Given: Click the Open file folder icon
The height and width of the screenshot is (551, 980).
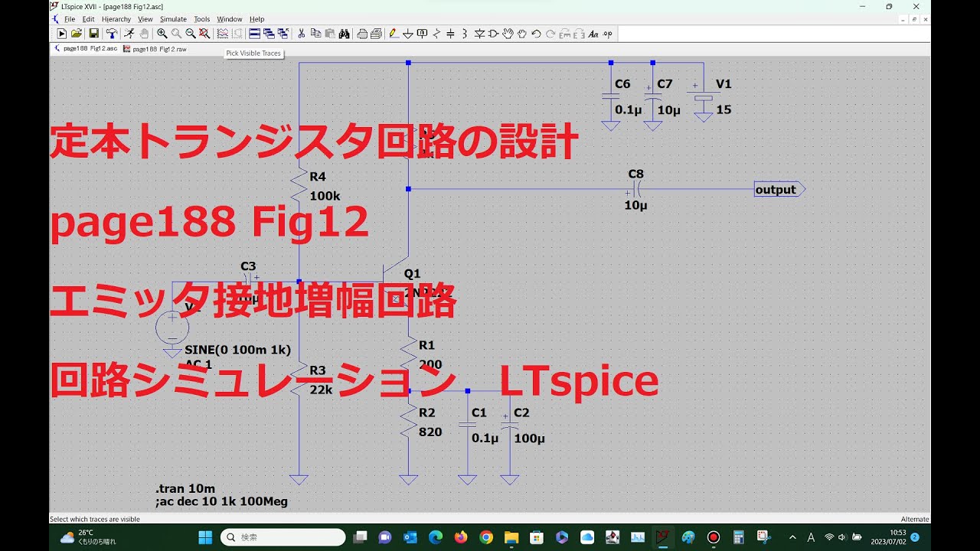Looking at the screenshot, I should (x=77, y=34).
